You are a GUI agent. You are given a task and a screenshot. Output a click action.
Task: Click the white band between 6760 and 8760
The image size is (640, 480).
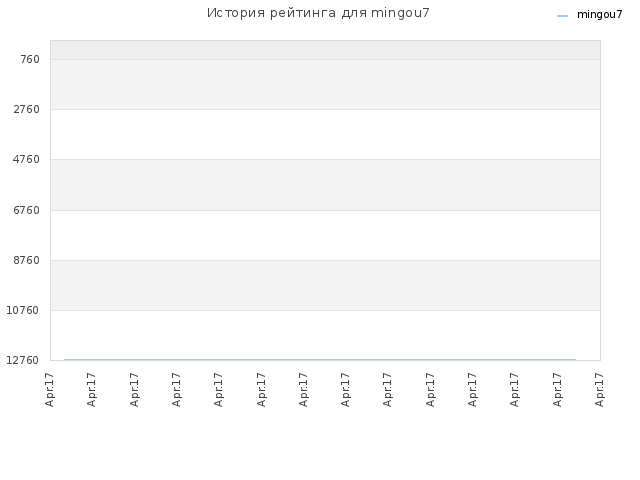point(325,235)
